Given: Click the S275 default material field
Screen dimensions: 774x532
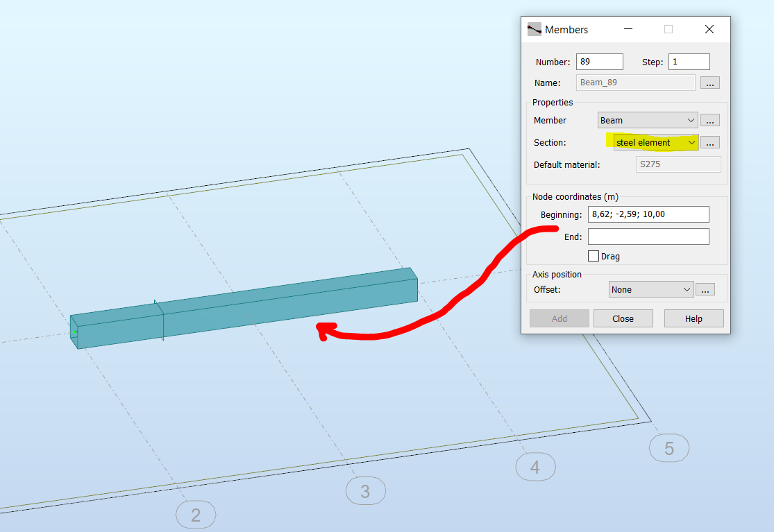Looking at the screenshot, I should click(x=678, y=164).
